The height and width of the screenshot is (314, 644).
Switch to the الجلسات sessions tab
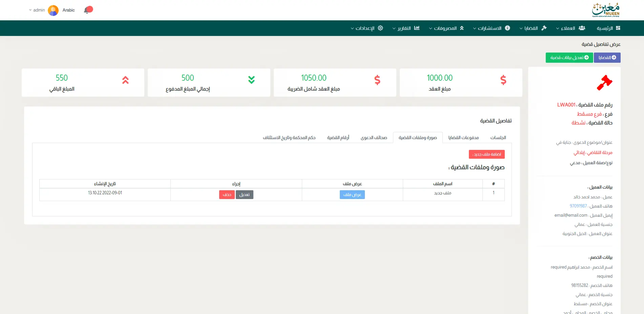(x=498, y=138)
